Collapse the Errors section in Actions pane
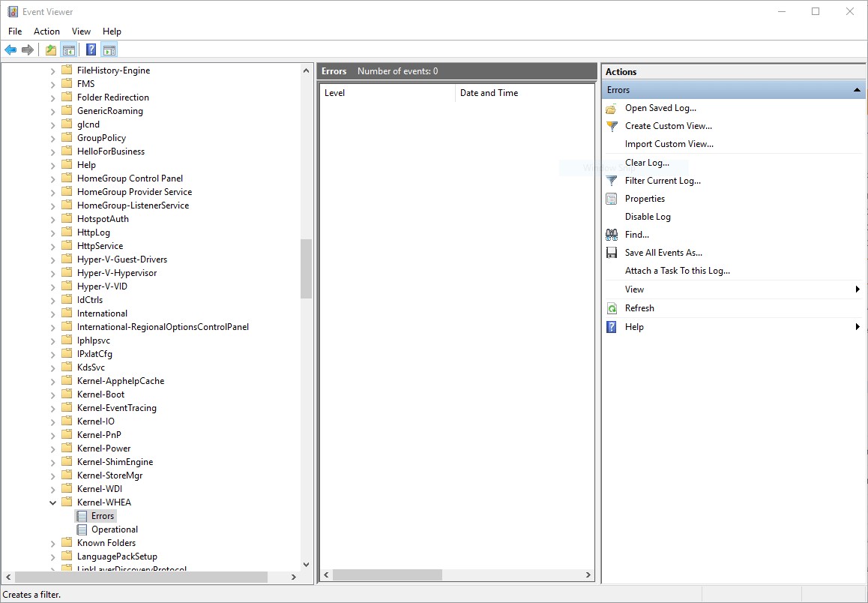Viewport: 868px width, 603px height. [857, 90]
